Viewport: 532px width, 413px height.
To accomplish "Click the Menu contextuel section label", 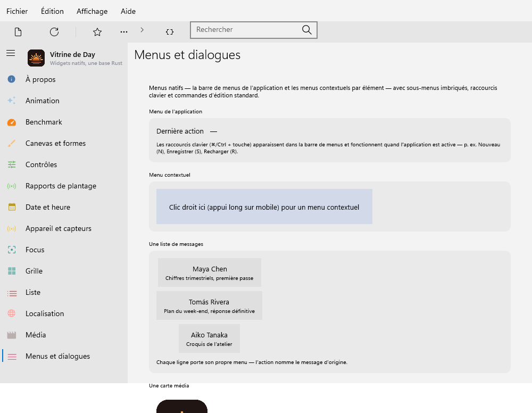I will [x=170, y=175].
